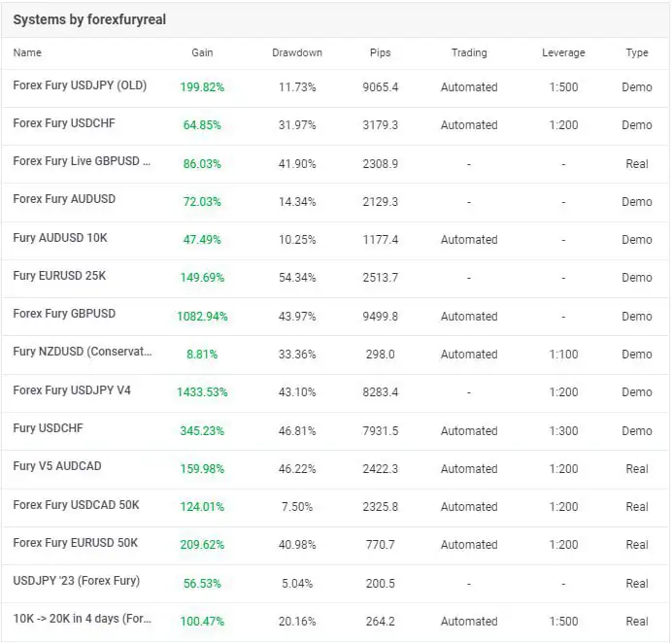Viewport: 672px width, 643px height.
Task: Open the Fury AUDUSD 10K system
Action: coord(61,237)
